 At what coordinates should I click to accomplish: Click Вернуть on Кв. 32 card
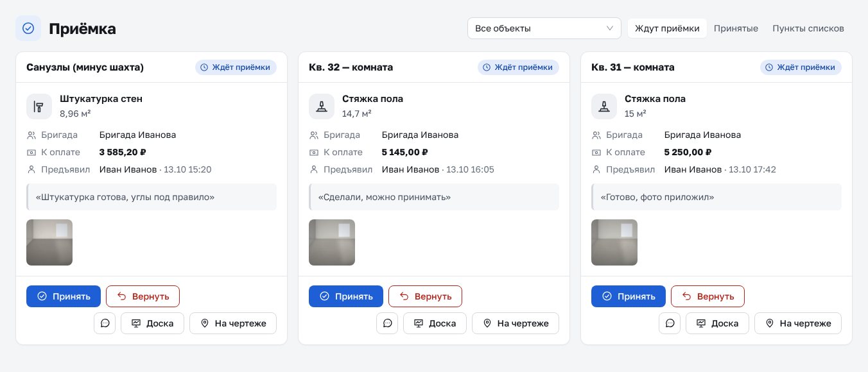coord(425,296)
